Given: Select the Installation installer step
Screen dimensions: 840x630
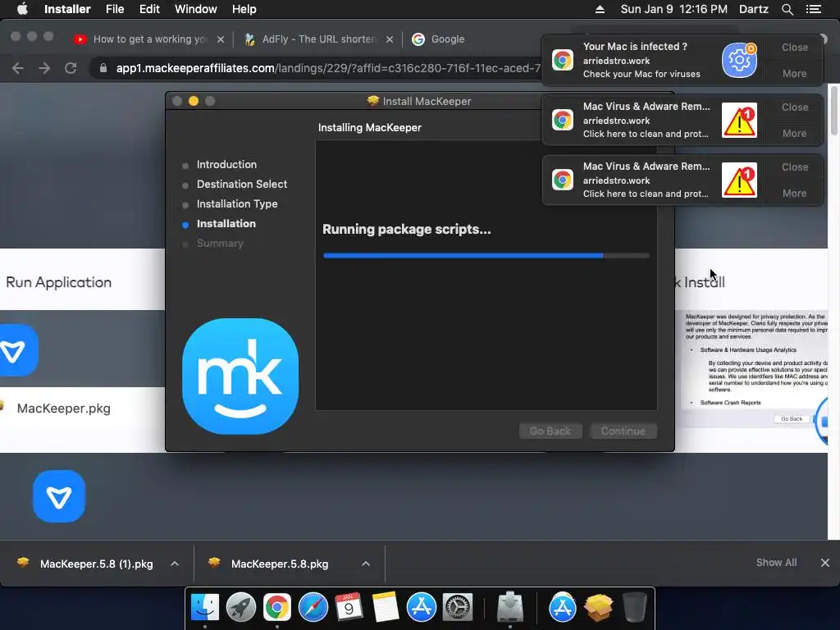Looking at the screenshot, I should pos(226,224).
